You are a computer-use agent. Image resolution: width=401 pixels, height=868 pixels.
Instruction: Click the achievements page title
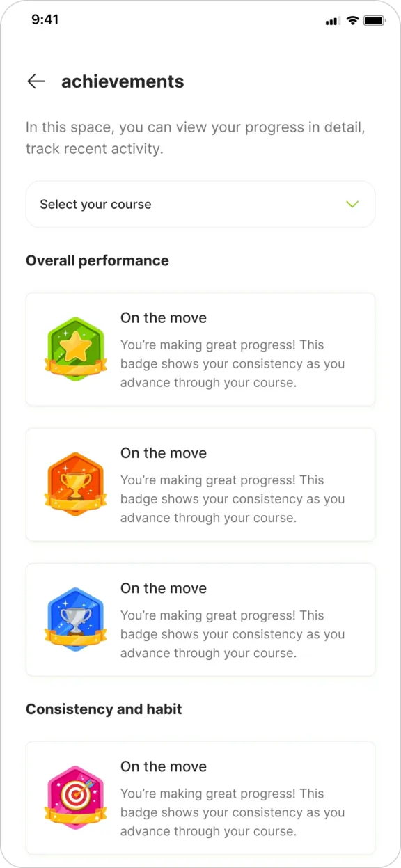(123, 81)
